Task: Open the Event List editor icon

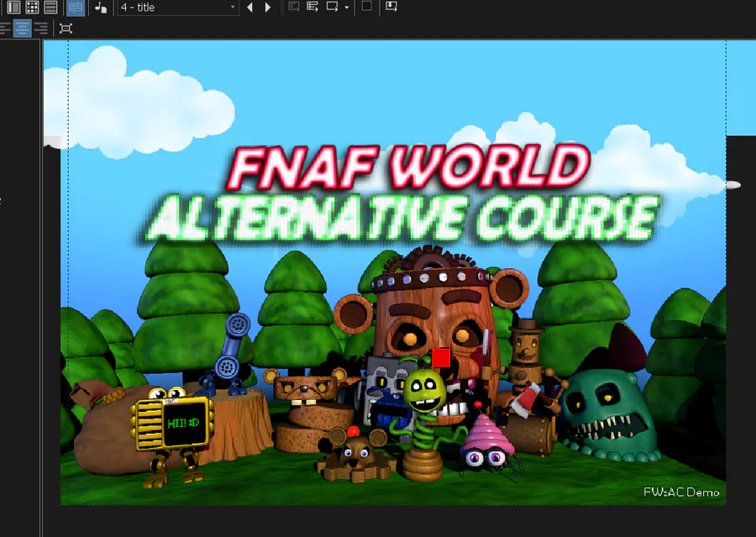Action: [x=50, y=7]
